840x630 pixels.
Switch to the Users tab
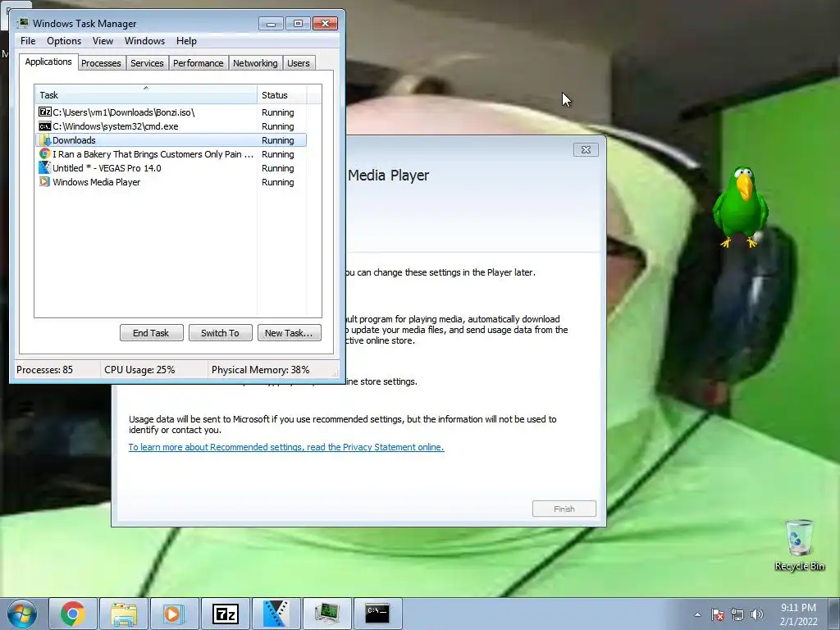299,63
